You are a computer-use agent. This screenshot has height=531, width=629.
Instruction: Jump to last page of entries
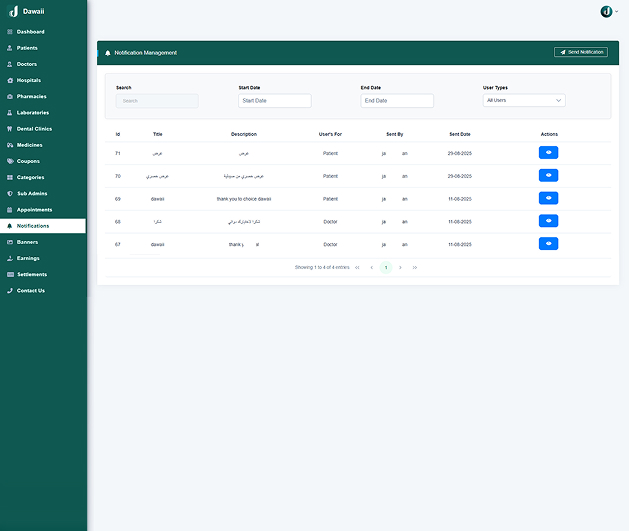point(415,268)
